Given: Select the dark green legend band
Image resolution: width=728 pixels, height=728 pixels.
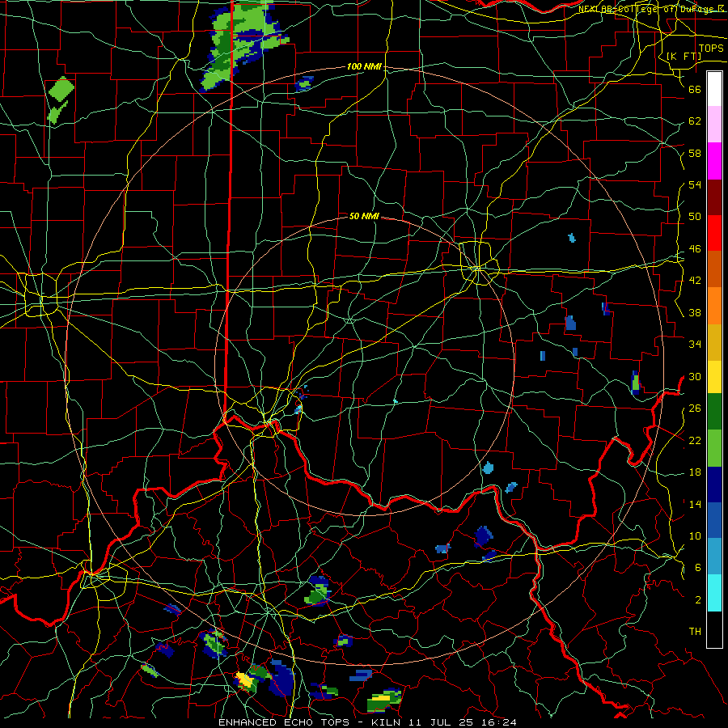Looking at the screenshot, I should pos(714,412).
